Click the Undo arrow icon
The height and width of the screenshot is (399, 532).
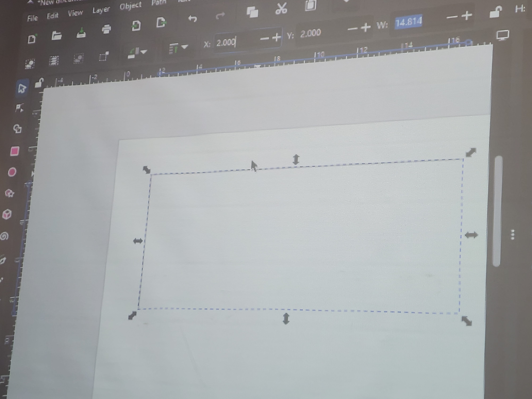point(192,18)
